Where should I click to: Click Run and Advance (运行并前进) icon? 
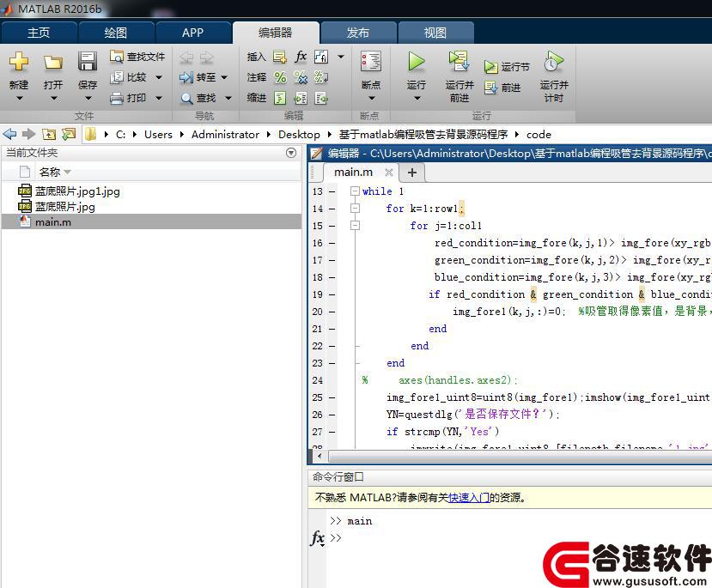[x=459, y=62]
